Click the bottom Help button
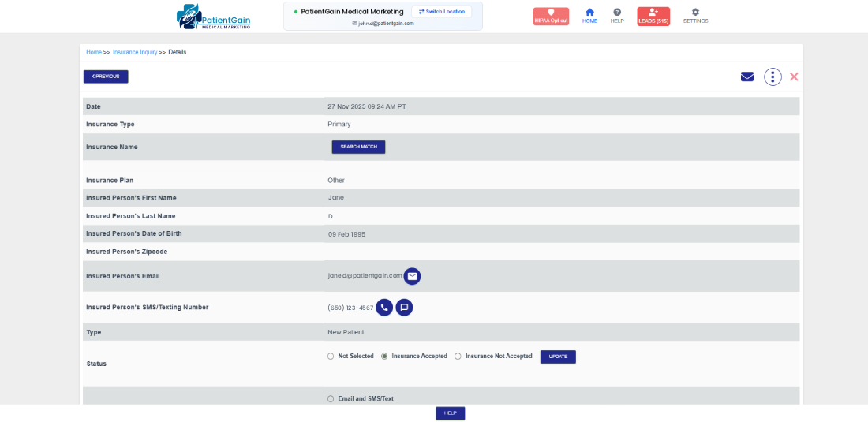The image size is (868, 422). (x=450, y=413)
